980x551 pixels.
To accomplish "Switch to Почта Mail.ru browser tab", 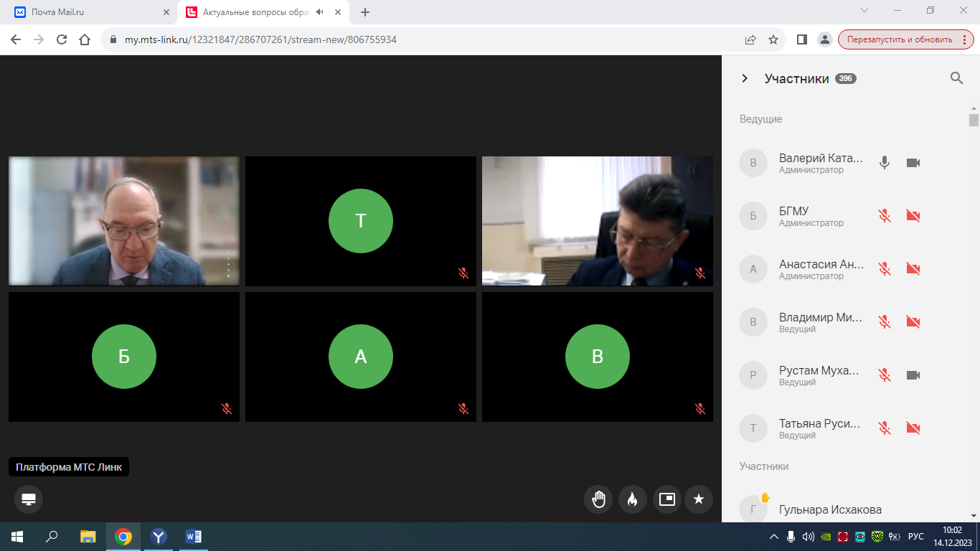I will click(x=91, y=12).
